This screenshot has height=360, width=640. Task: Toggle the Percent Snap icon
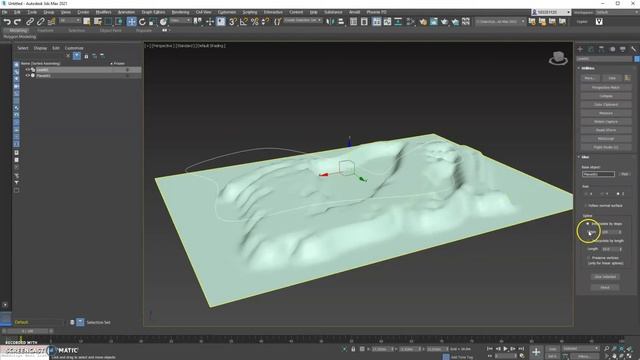[255, 22]
